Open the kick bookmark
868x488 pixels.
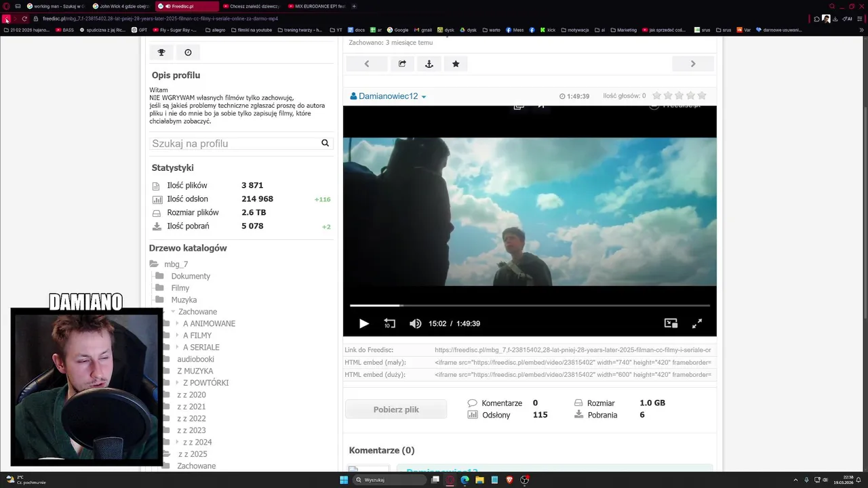[548, 30]
